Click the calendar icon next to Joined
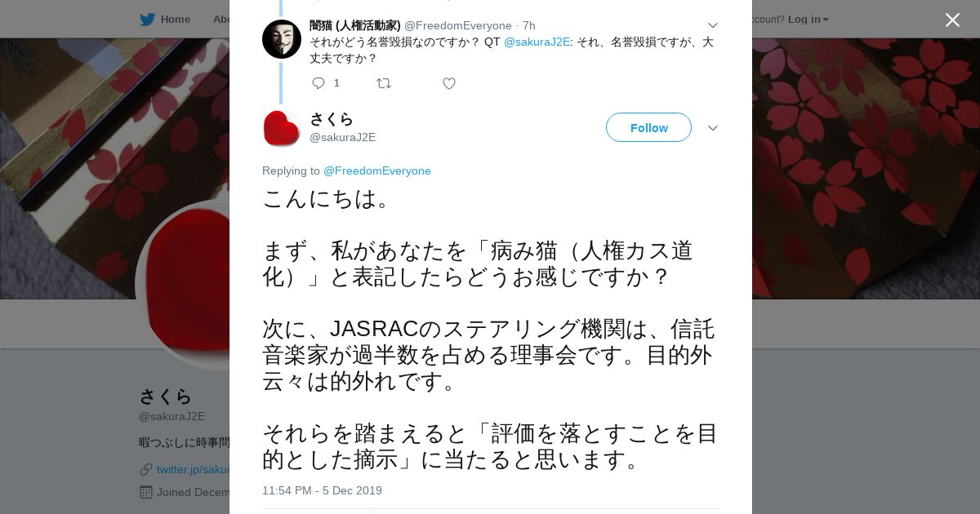Viewport: 980px width, 514px height. (146, 492)
